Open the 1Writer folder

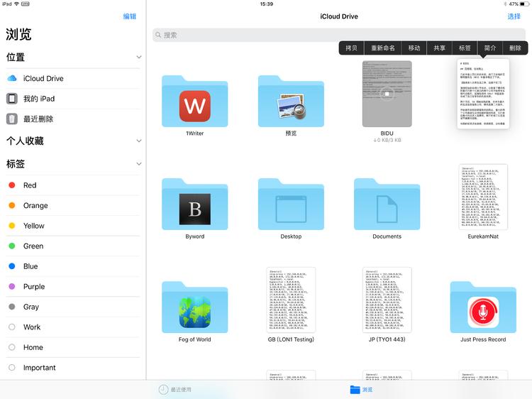(x=195, y=102)
